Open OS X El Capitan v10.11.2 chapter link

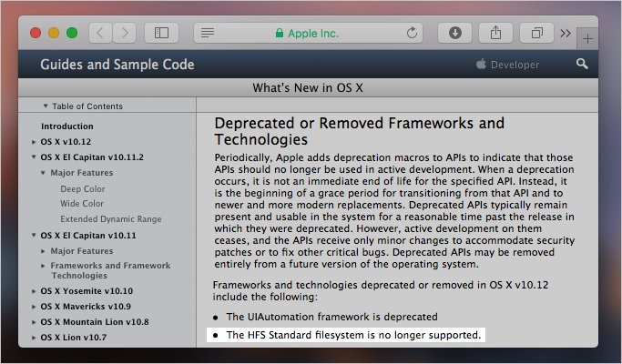pyautogui.click(x=92, y=157)
